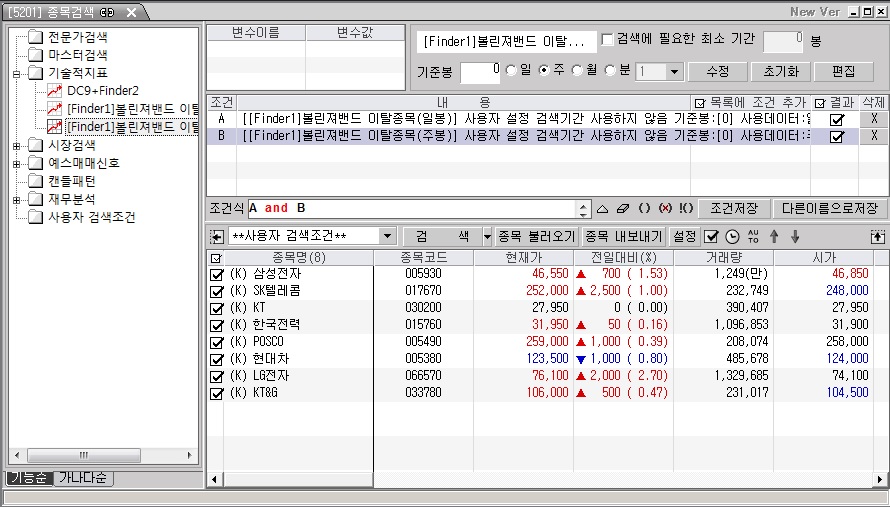Screen dimensions: 890x507
Task: Click the eraser icon beside the condition formula
Action: (623, 209)
